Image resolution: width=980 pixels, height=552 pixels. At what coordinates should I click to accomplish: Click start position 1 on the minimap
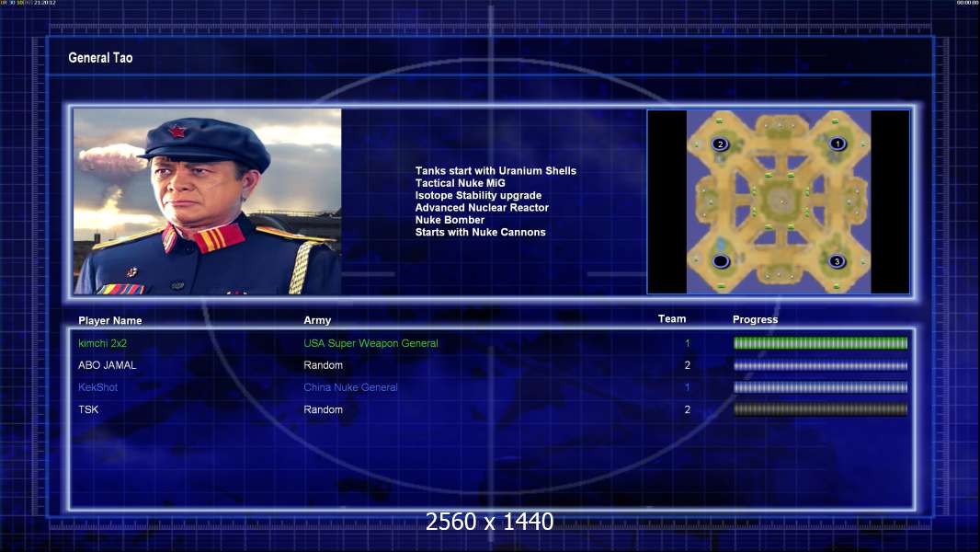[838, 144]
